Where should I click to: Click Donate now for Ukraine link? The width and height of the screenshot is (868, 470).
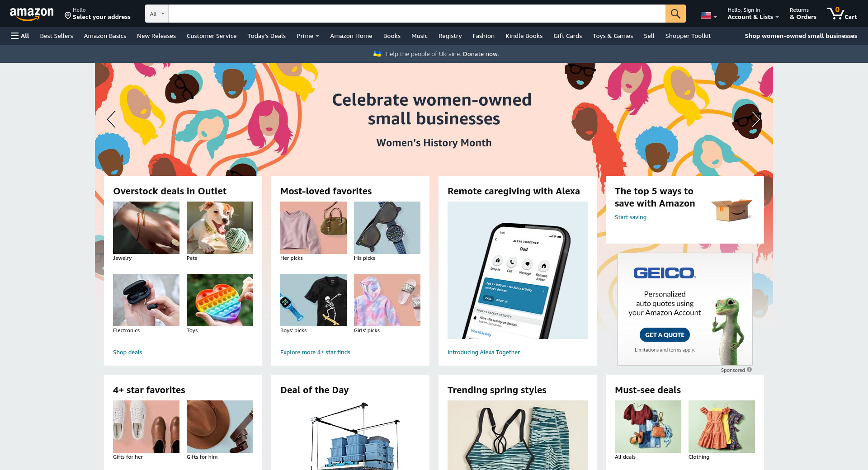481,54
